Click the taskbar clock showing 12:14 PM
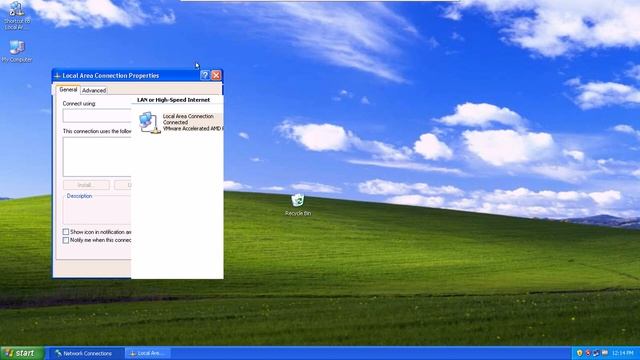This screenshot has width=640, height=360. tap(623, 353)
